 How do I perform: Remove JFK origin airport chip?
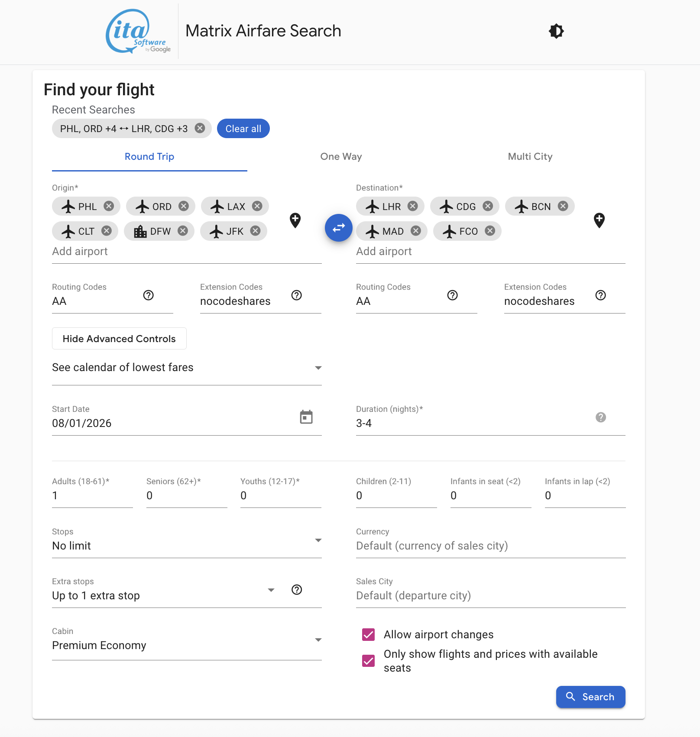coord(256,231)
